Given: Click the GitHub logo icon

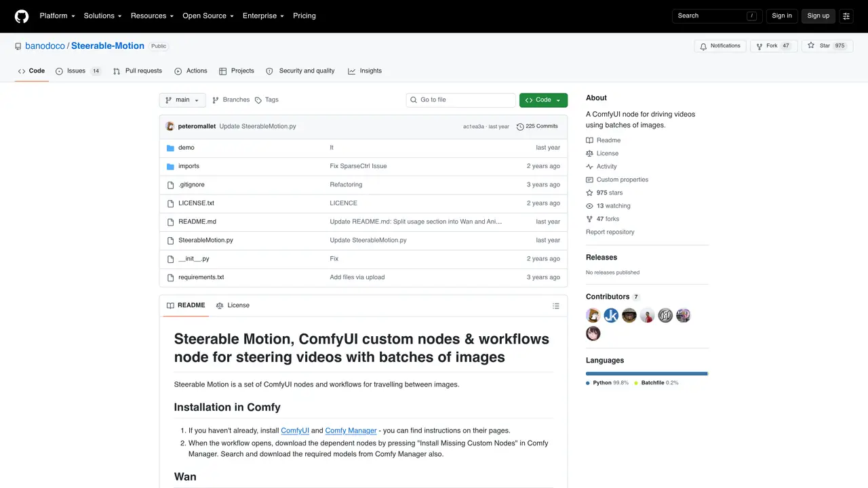Looking at the screenshot, I should [22, 16].
